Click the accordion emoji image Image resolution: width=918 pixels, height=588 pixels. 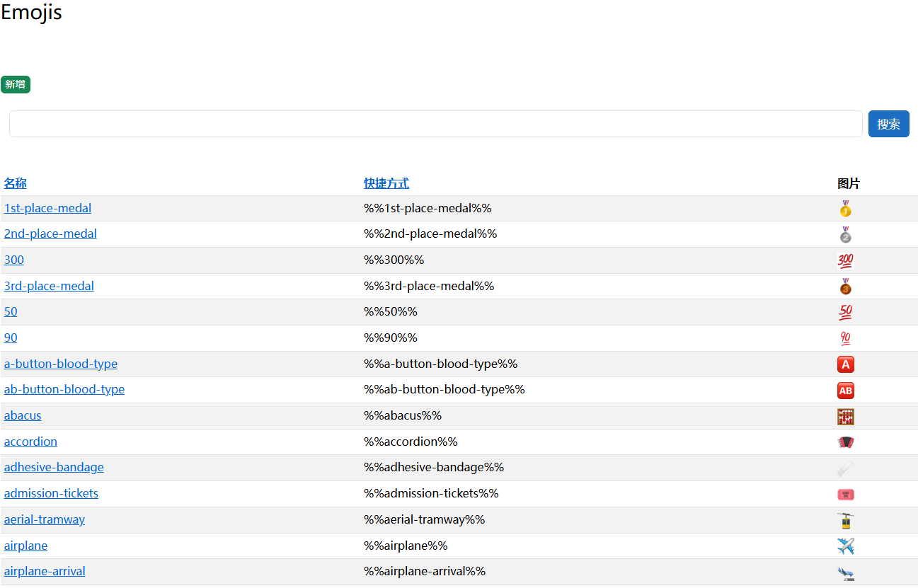pyautogui.click(x=845, y=442)
